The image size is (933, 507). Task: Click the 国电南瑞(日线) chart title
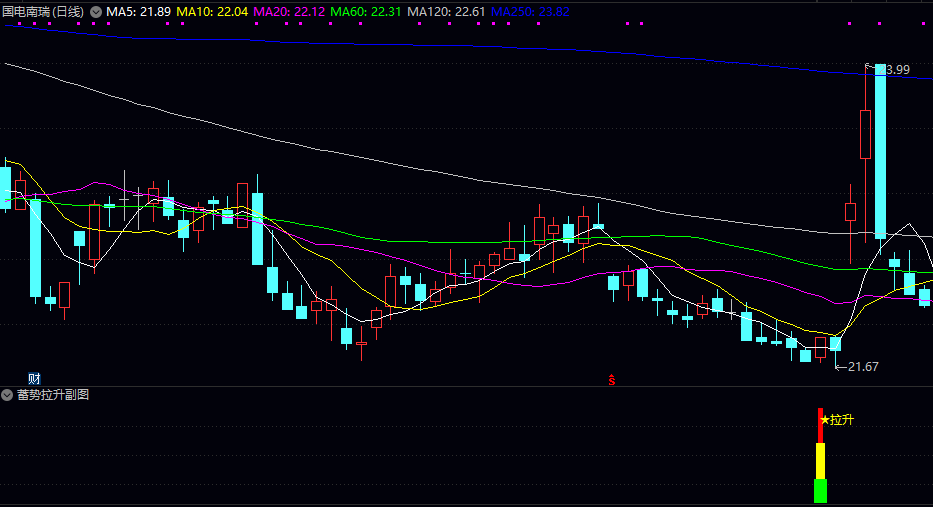pyautogui.click(x=43, y=12)
